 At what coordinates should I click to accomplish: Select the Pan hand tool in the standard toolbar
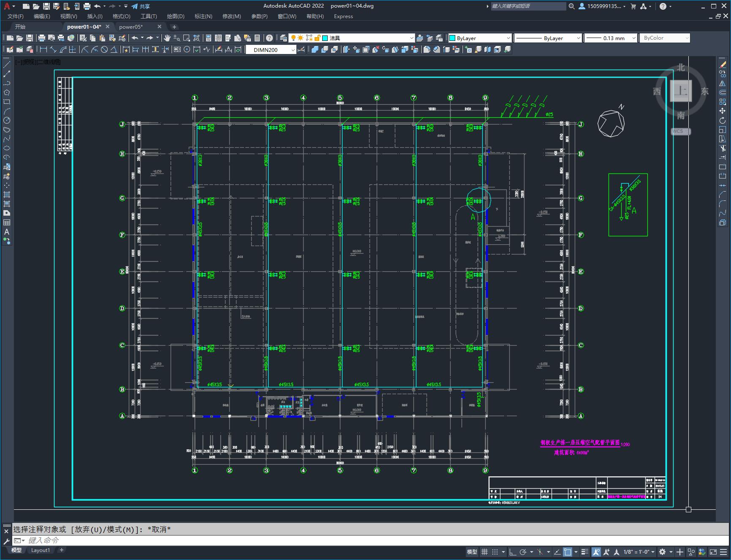click(x=167, y=38)
